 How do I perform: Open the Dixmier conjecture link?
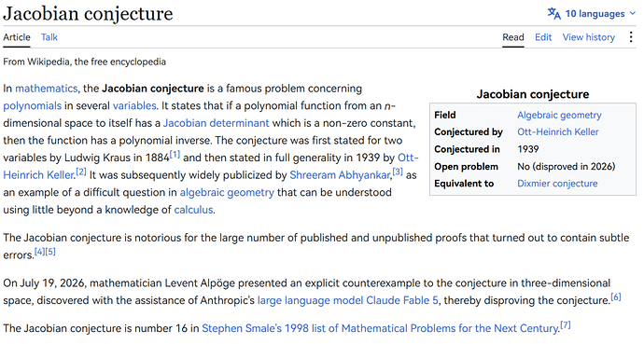pos(557,184)
